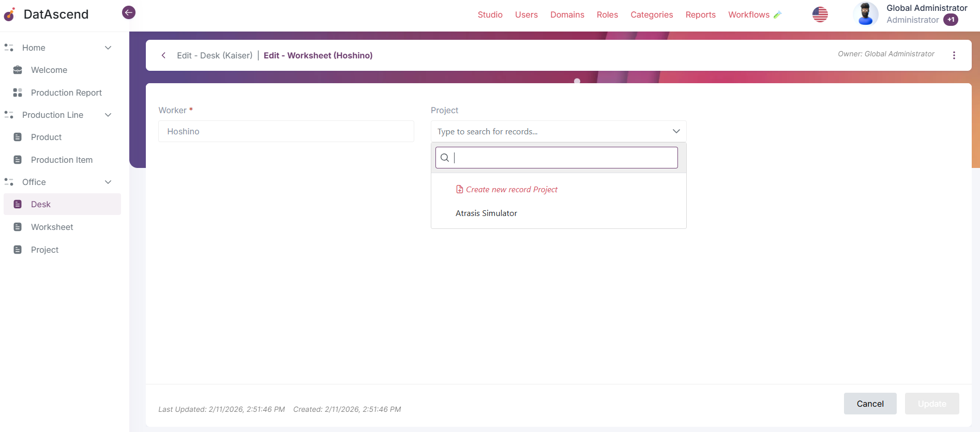Click the DatAscend logo icon
This screenshot has width=980, height=432.
10,14
